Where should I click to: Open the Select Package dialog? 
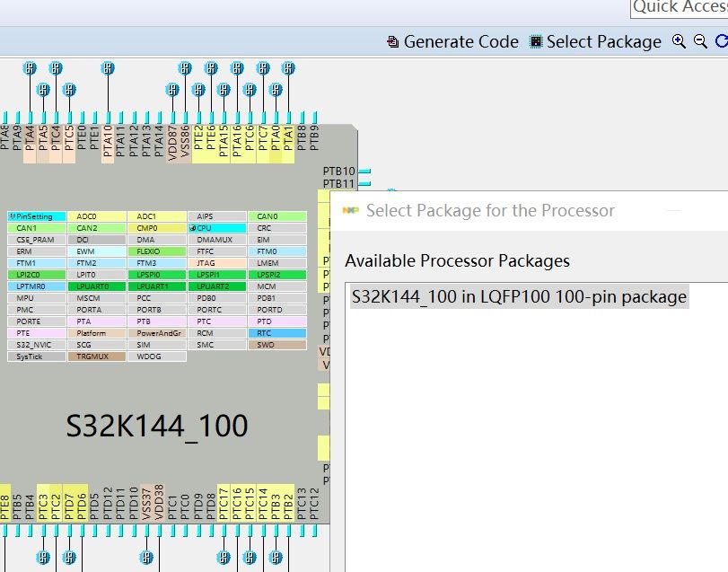[596, 42]
